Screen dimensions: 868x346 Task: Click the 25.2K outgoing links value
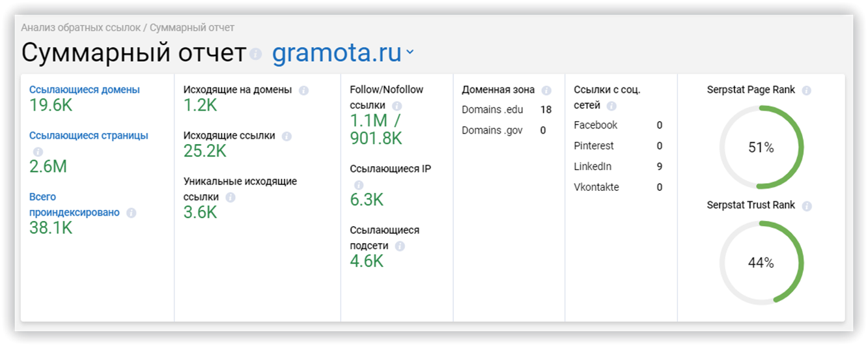205,151
